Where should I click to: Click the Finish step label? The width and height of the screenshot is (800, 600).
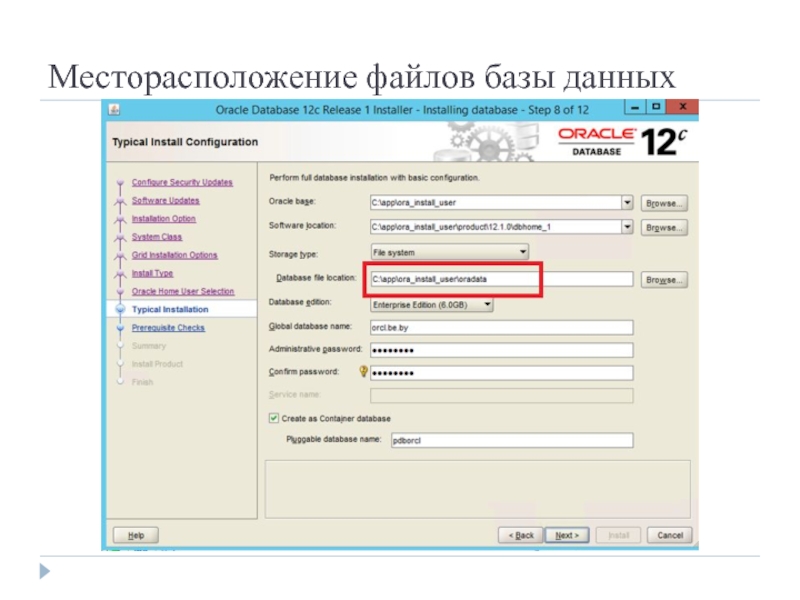pyautogui.click(x=142, y=382)
